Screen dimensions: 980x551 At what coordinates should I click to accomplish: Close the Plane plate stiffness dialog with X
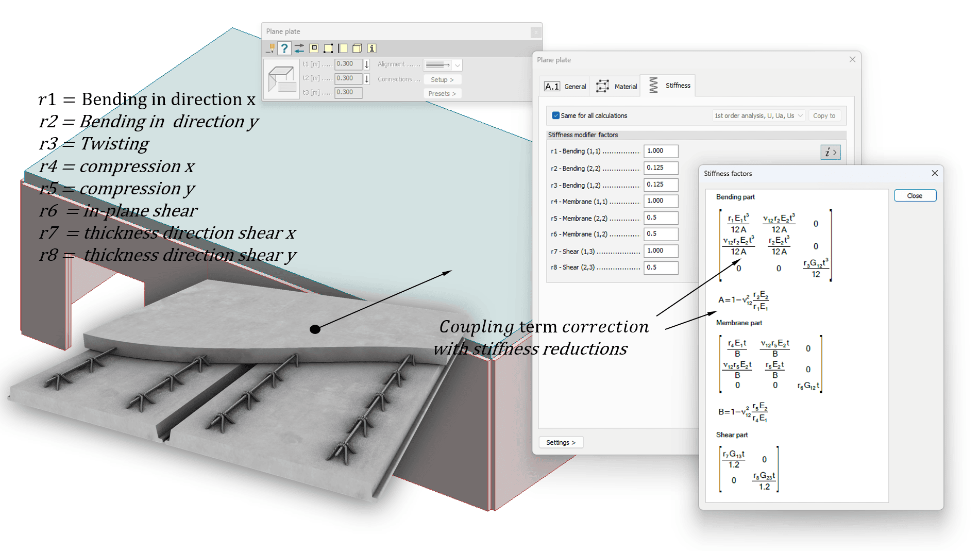(x=852, y=60)
